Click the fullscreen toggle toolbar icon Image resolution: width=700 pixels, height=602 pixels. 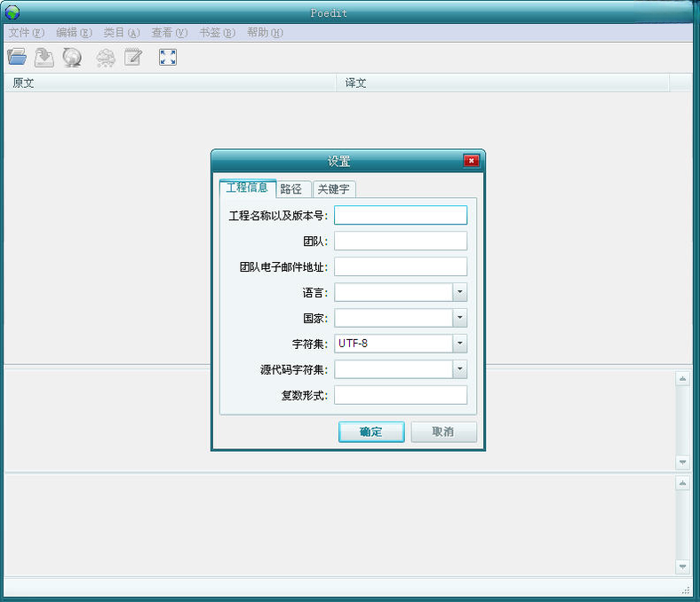168,57
